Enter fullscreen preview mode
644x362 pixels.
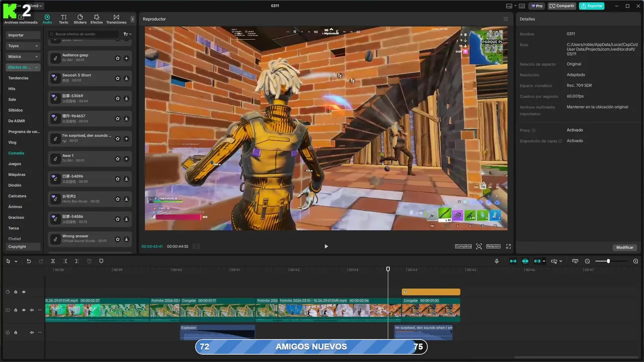(508, 246)
